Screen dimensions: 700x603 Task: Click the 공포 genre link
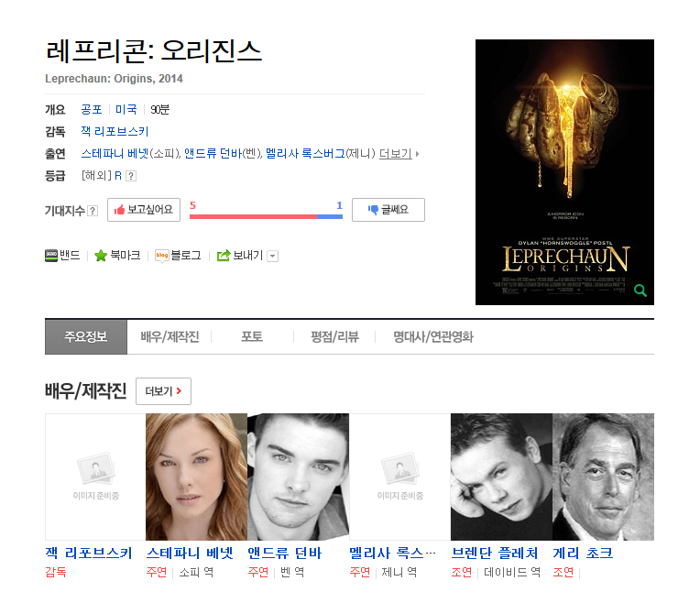tap(92, 109)
